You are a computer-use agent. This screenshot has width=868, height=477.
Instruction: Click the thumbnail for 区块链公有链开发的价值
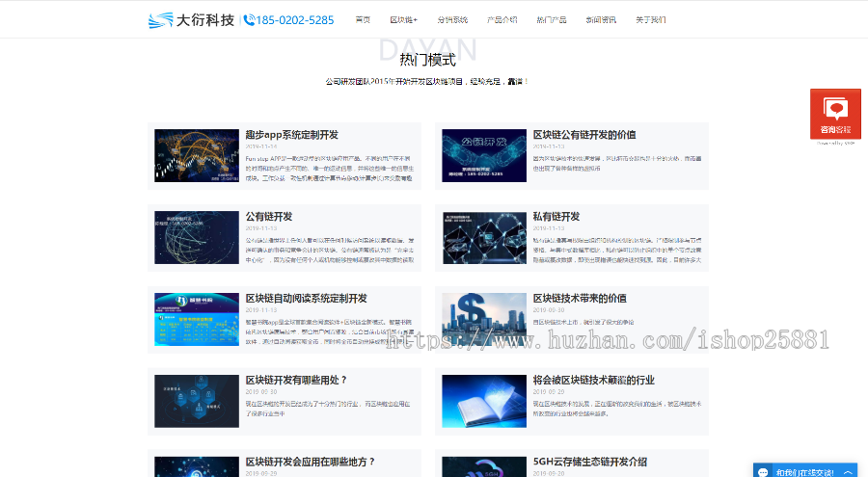click(x=484, y=155)
